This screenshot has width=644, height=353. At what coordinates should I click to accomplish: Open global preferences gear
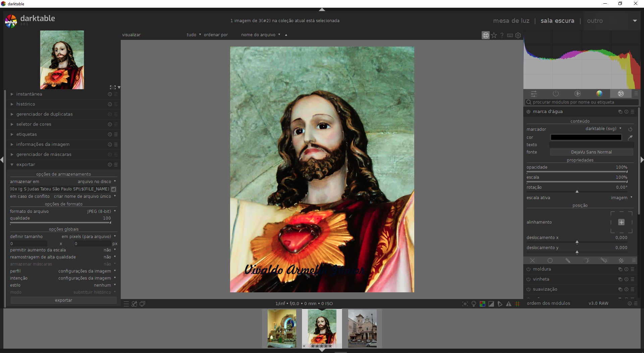tap(518, 35)
